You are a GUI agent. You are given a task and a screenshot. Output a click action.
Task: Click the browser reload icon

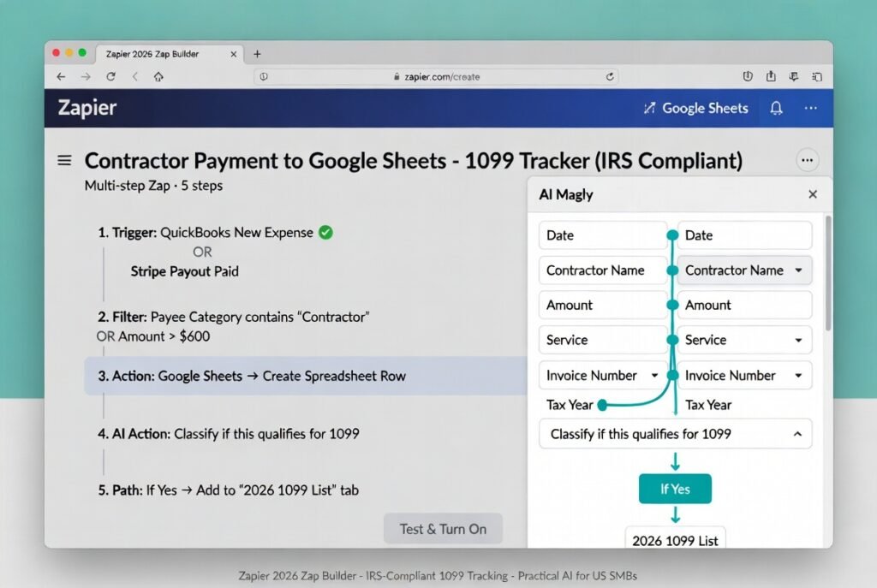click(x=110, y=76)
